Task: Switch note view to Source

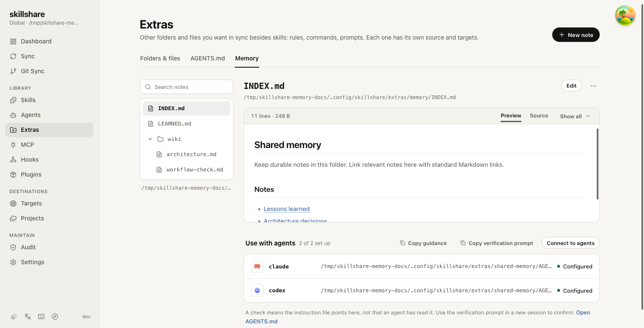Action: click(539, 116)
